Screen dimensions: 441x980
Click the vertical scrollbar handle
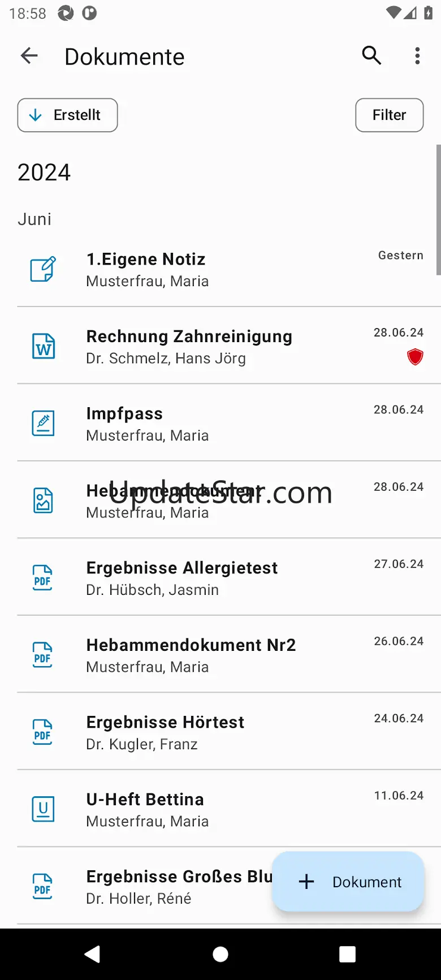pyautogui.click(x=438, y=209)
